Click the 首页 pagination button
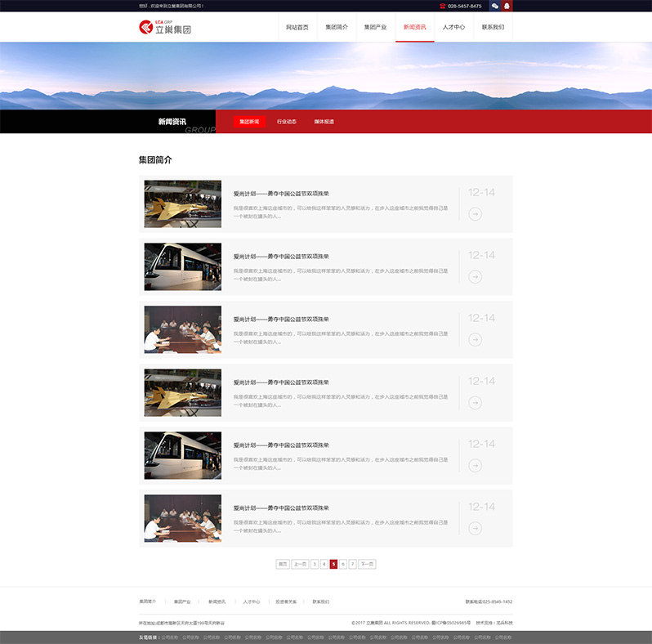Image resolution: width=652 pixels, height=644 pixels. 283,564
